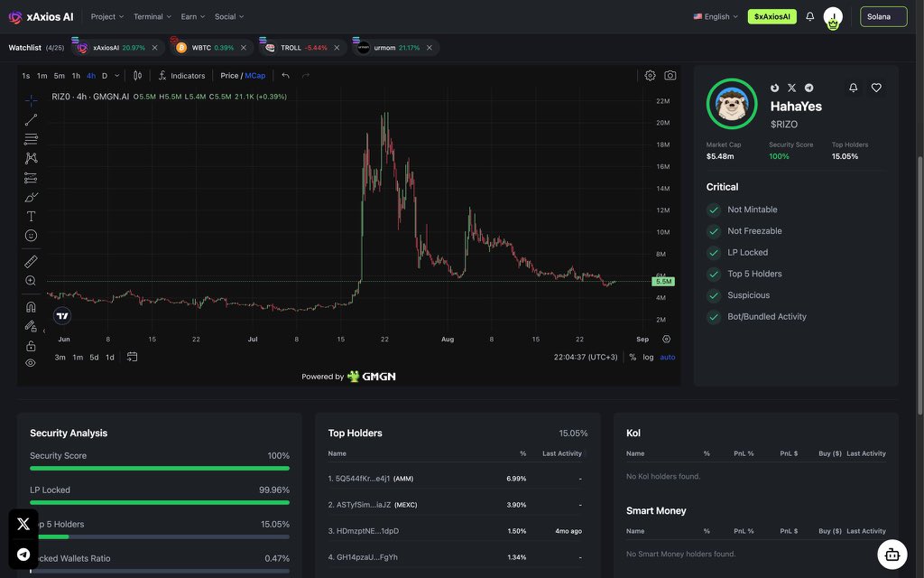Viewport: 924px width, 578px height.
Task: Open the floating X social button
Action: tap(23, 524)
